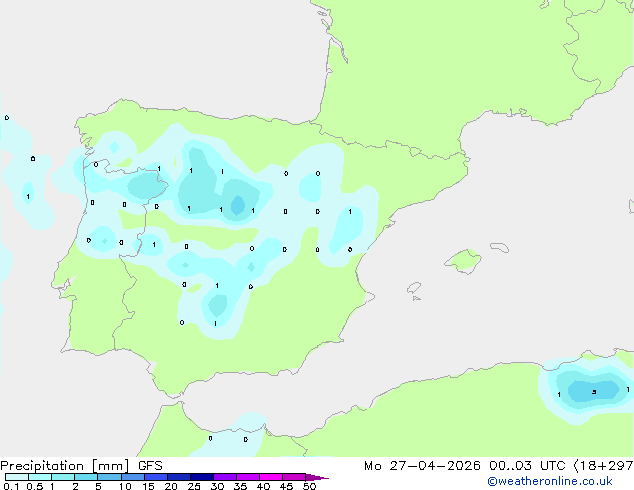Viewport: 634px width, 490px height.
Task: Select the 0.1–0.5 mm legend color
Action: 17,477
